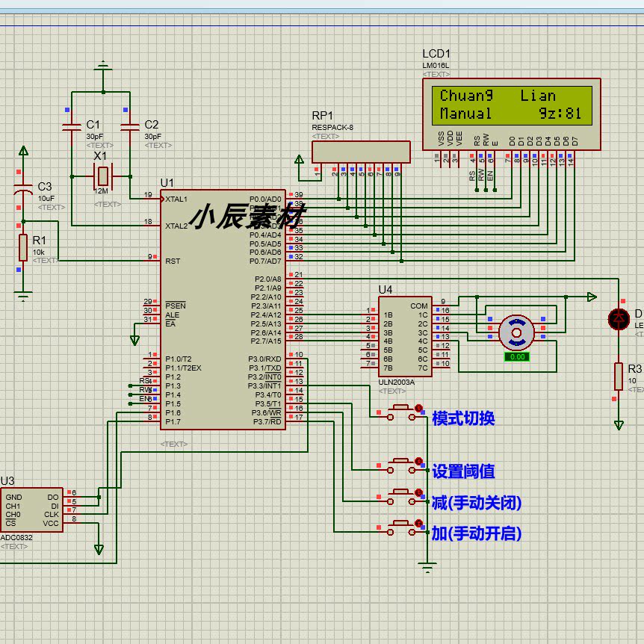Click the arrow terminal below ADC0832 VCC
Image resolution: width=644 pixels, height=644 pixels.
coord(99,550)
